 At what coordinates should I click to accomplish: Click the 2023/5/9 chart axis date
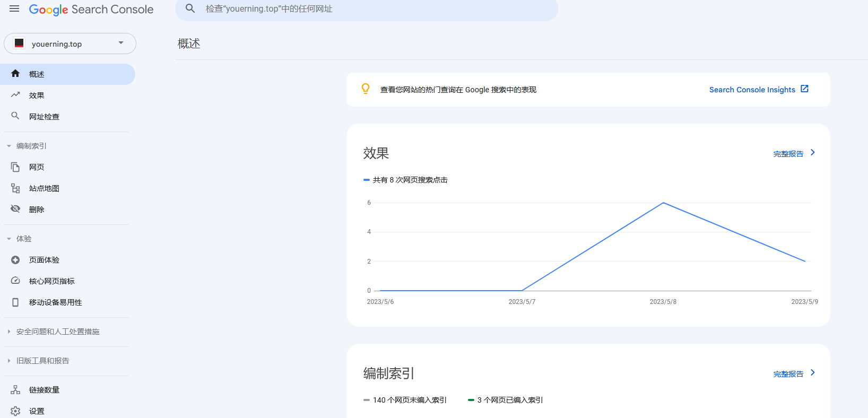(804, 301)
